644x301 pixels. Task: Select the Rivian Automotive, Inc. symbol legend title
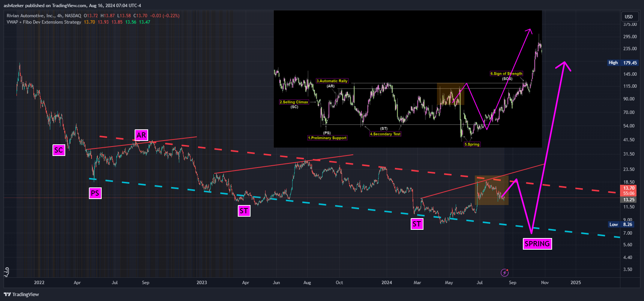point(44,16)
